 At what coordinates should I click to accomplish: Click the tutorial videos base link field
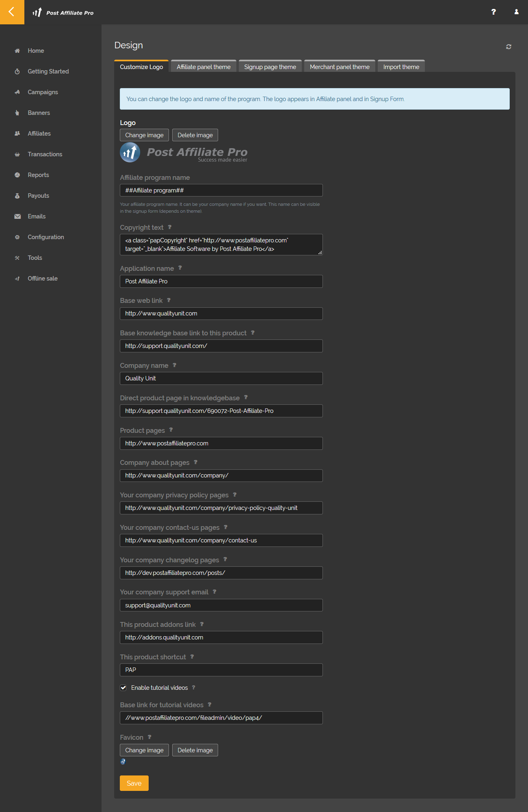click(221, 718)
